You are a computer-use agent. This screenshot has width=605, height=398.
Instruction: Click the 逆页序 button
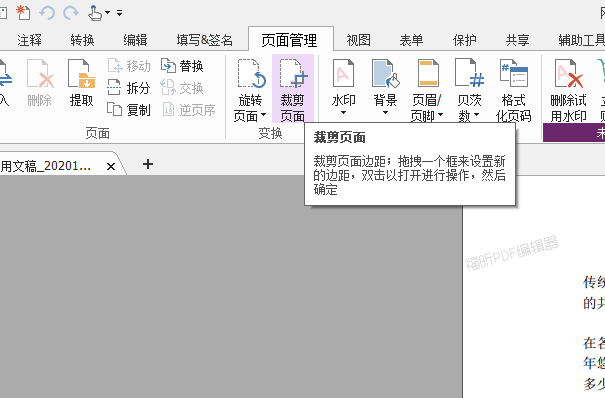tap(189, 110)
